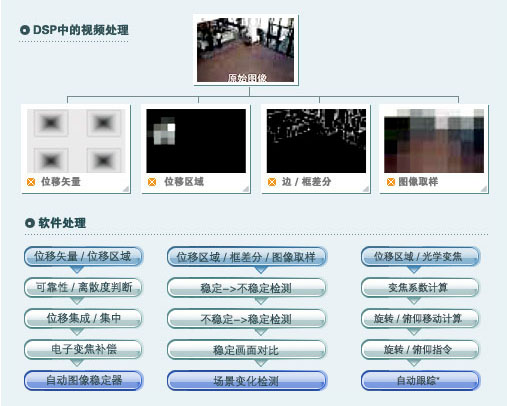The width and height of the screenshot is (507, 406).
Task: Select the 位移区域 / 光学变焦 header button
Action: coord(420,257)
